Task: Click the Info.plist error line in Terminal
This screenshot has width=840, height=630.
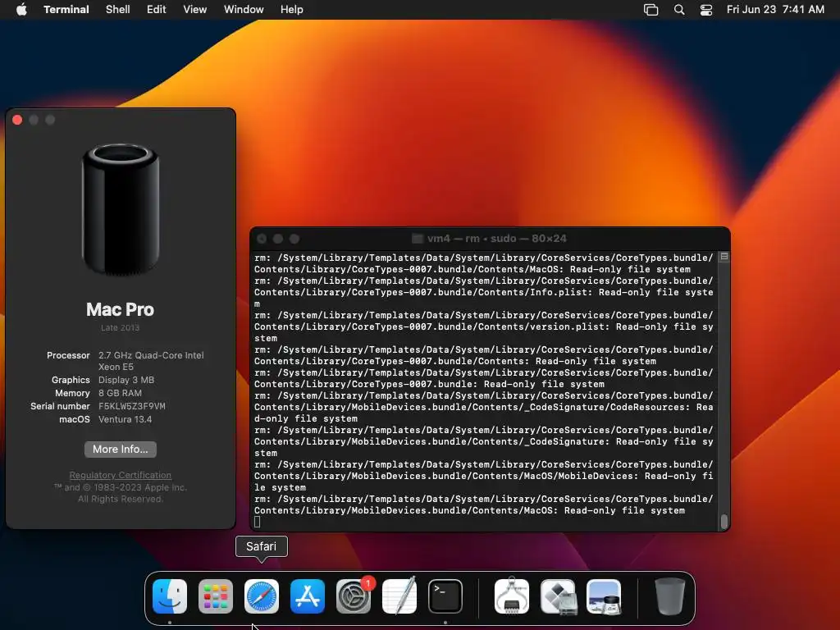Action: coord(484,292)
